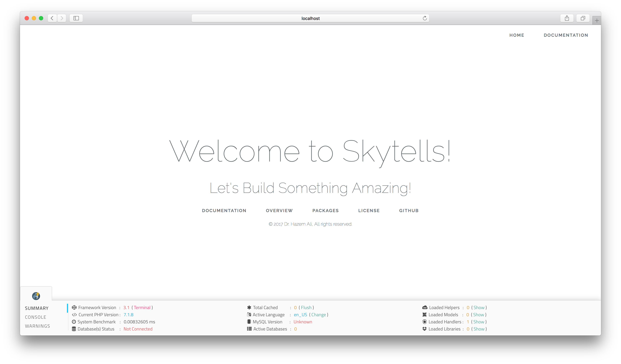Screen dimensions: 621x364
Task: Open the OVERVIEW link
Action: (279, 211)
